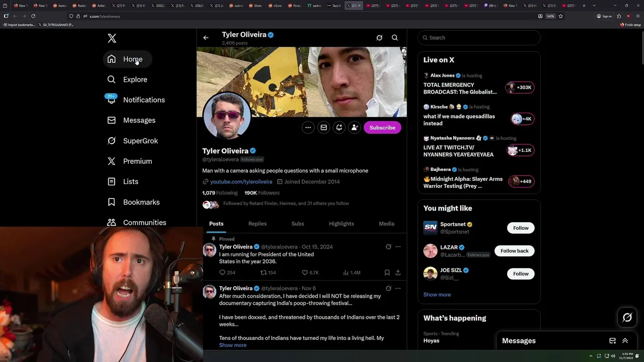Viewport: 644px width, 362px height.
Task: Open the profile more options button
Action: 308,128
